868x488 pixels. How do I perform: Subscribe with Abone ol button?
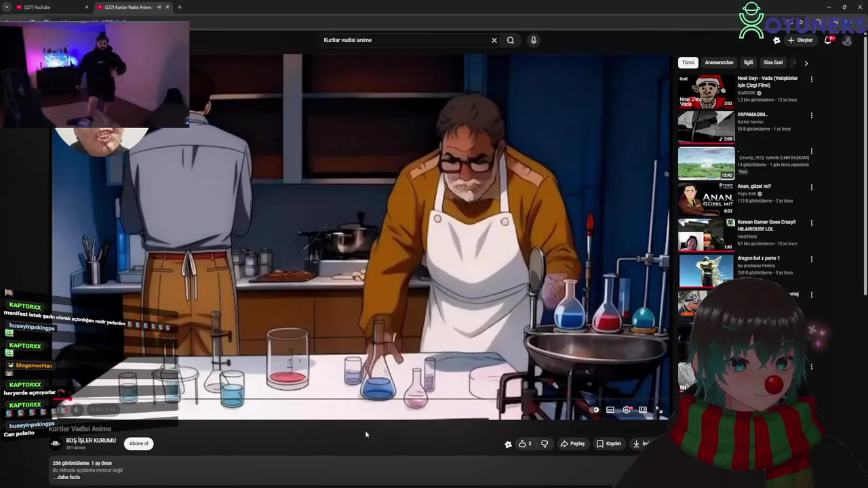click(x=138, y=444)
